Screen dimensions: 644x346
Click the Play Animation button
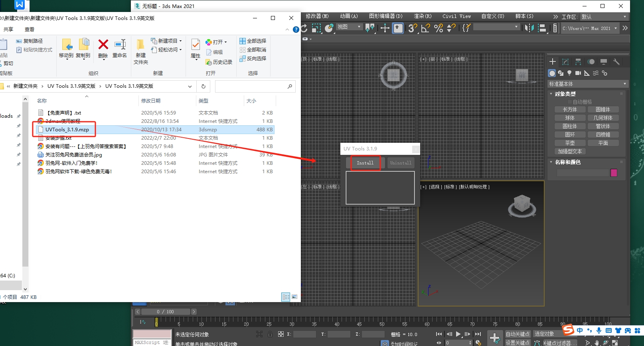point(458,334)
